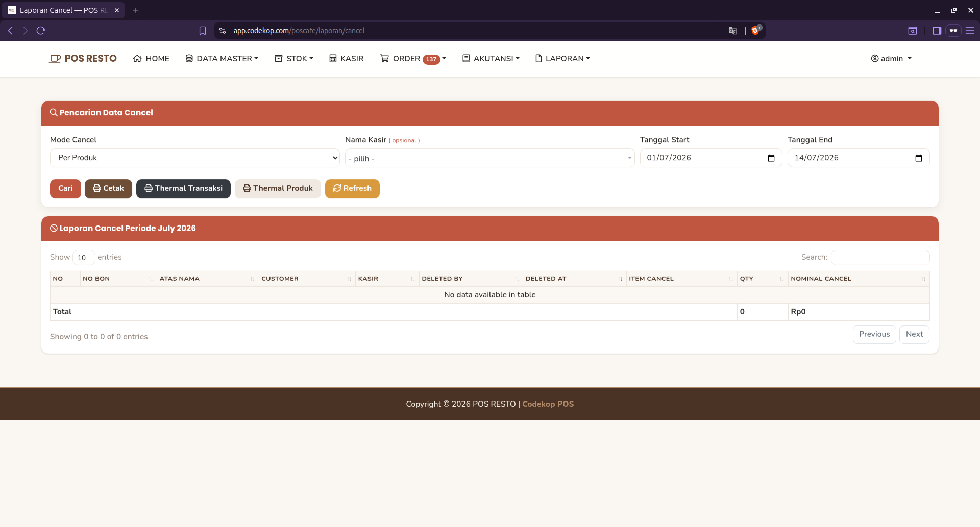This screenshot has width=980, height=527.
Task: Open the Tanggal Start calendar picker icon
Action: pyautogui.click(x=771, y=158)
